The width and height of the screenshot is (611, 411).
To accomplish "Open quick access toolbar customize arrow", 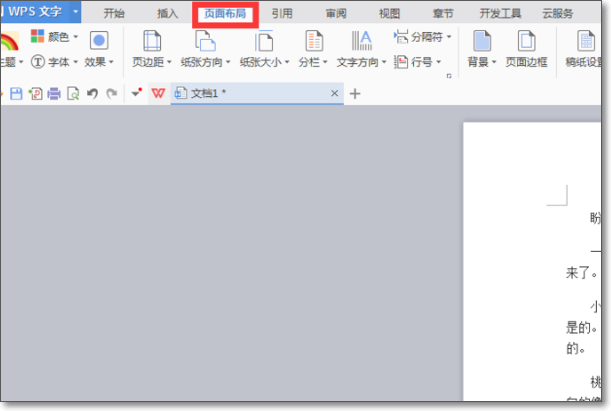I will [x=136, y=93].
